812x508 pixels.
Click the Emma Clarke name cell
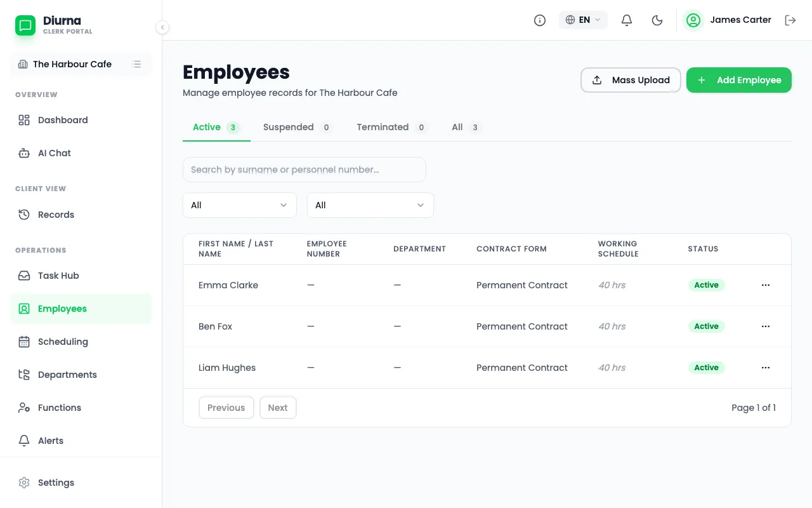click(228, 285)
